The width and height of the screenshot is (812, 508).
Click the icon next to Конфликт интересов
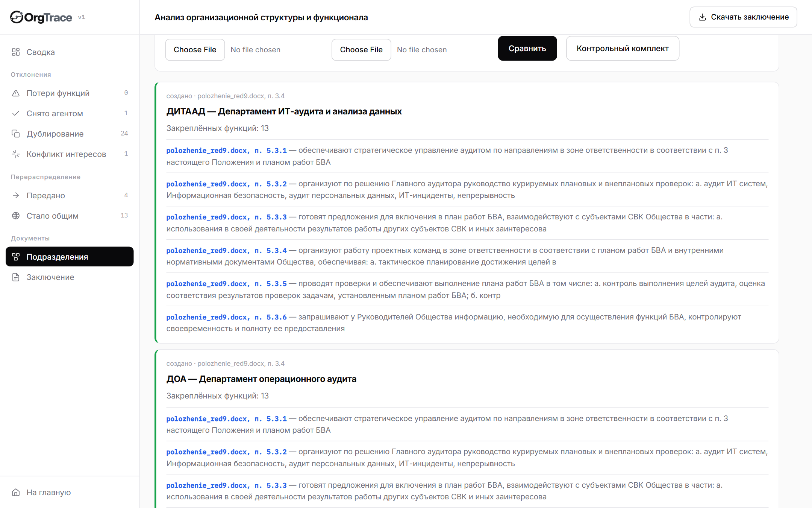pos(16,154)
